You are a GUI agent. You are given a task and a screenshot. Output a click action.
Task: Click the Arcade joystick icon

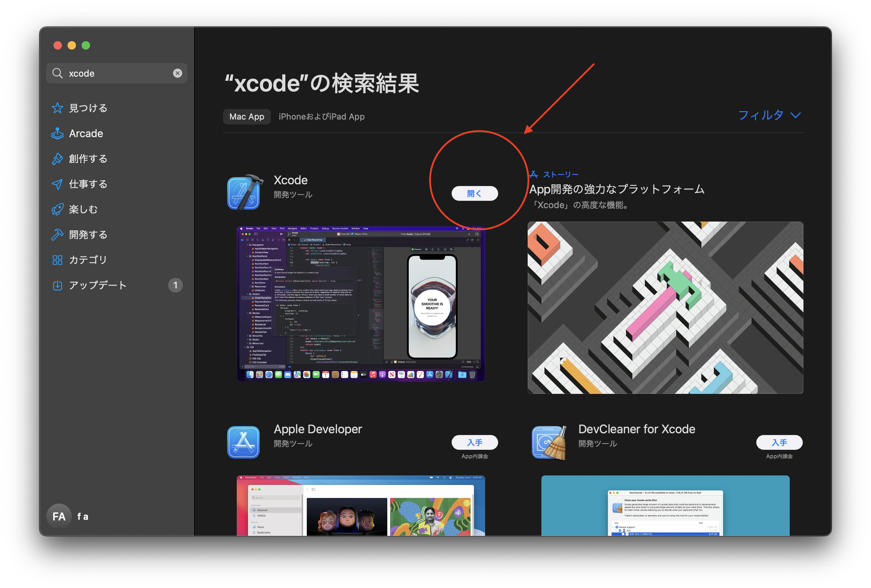tap(57, 133)
